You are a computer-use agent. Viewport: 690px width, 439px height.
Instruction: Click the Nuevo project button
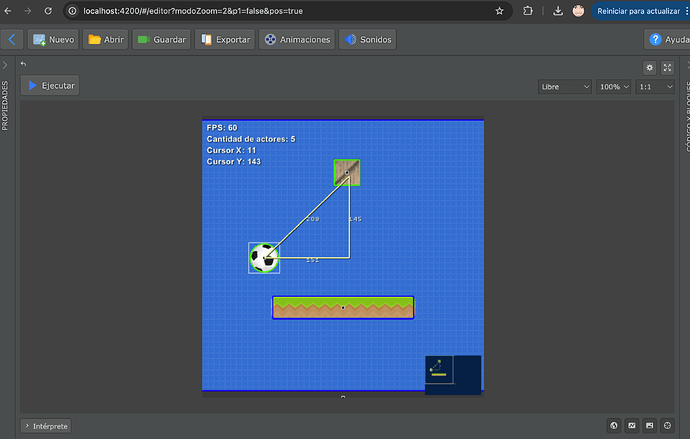[x=54, y=40]
